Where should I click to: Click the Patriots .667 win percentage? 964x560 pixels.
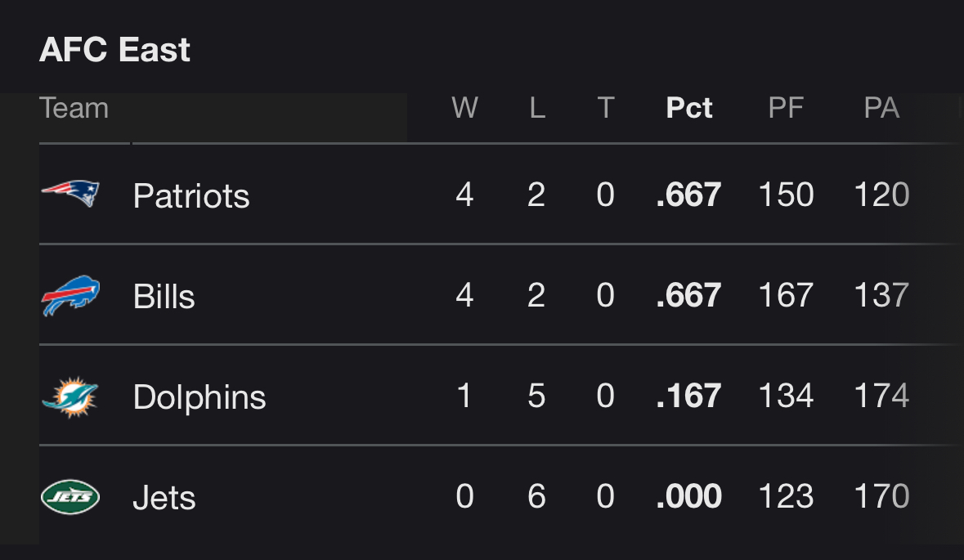pos(688,195)
